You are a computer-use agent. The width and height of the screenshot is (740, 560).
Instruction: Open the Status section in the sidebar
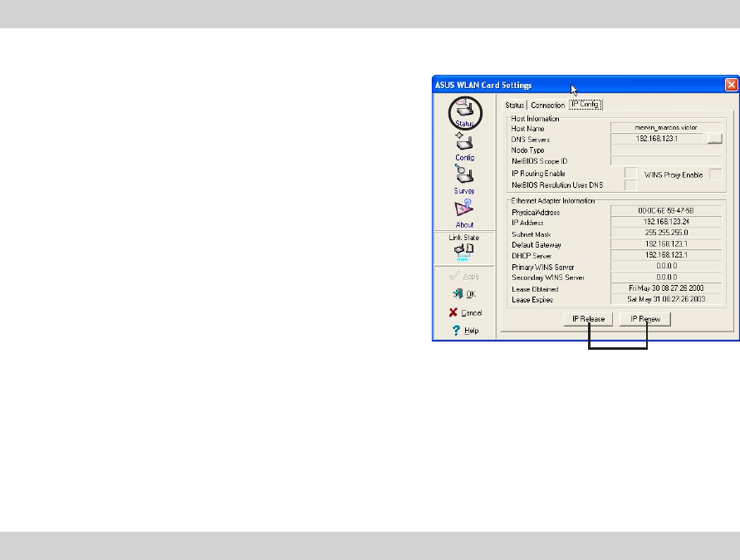465,113
